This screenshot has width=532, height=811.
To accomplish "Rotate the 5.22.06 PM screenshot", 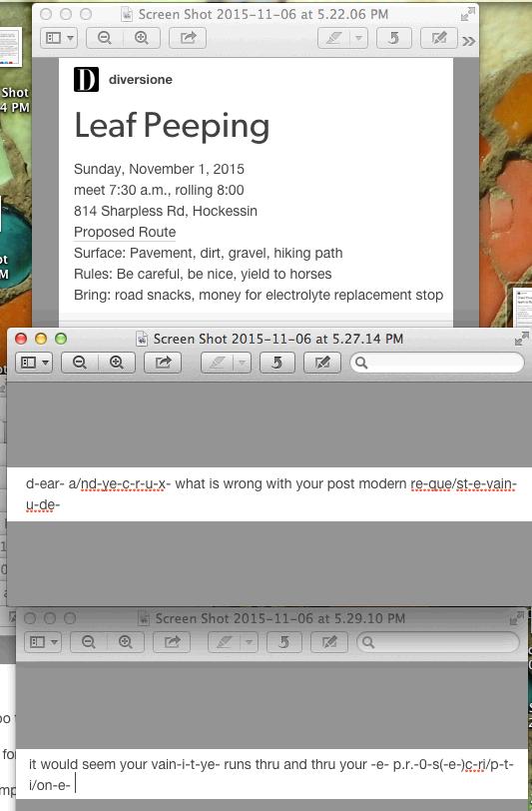I will click(394, 38).
